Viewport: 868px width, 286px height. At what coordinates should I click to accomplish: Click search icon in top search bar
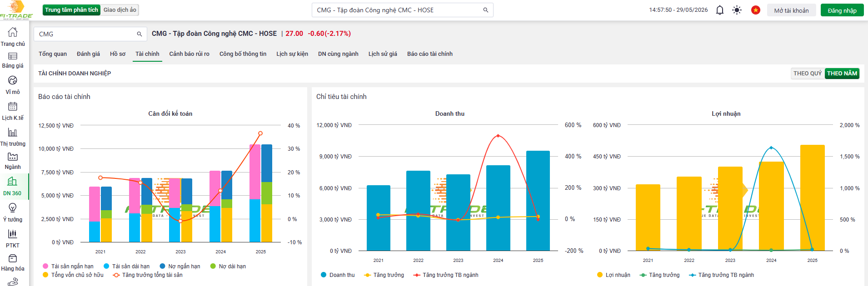pyautogui.click(x=486, y=10)
